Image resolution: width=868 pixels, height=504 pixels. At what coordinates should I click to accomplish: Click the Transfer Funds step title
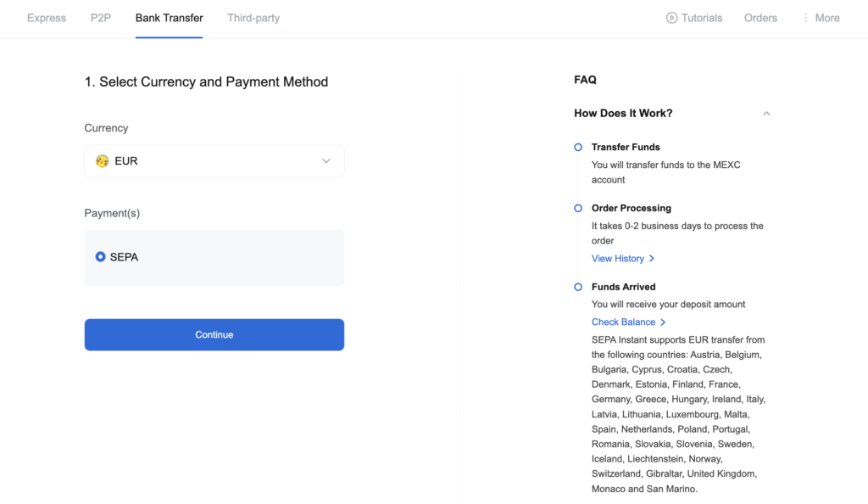pyautogui.click(x=626, y=148)
